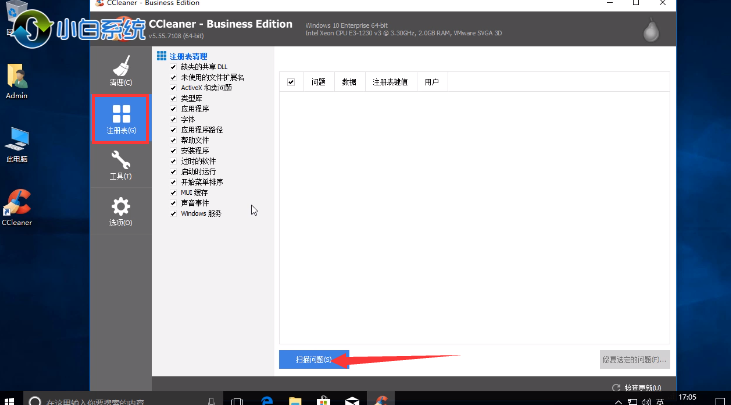Toggle the select-all checkbox in results header
This screenshot has height=405, width=731.
coord(291,82)
